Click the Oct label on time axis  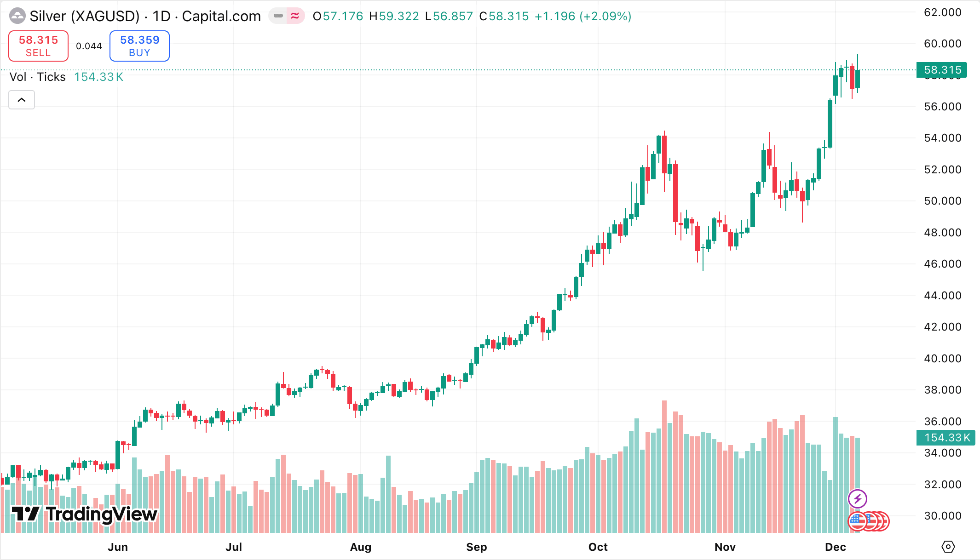(x=598, y=547)
